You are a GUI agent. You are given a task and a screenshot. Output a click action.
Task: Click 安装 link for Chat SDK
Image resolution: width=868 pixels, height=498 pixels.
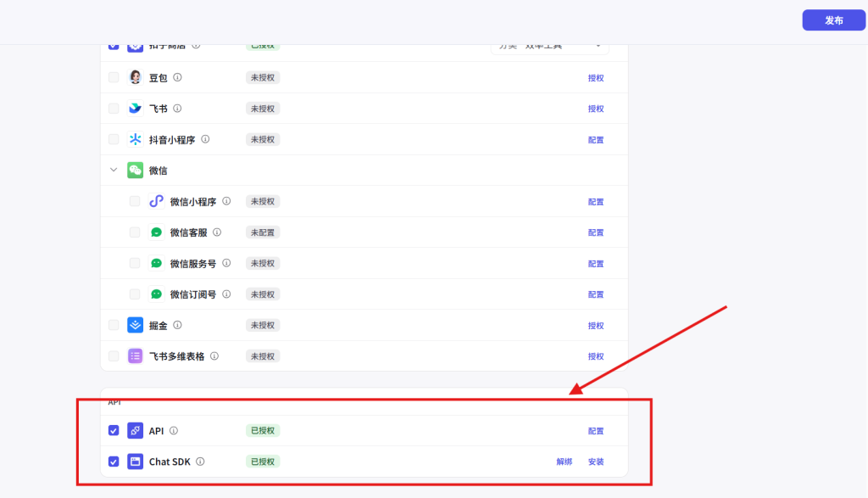pyautogui.click(x=596, y=462)
